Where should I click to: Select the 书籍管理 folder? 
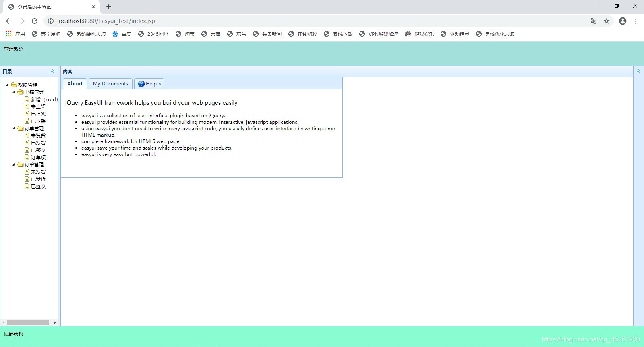click(34, 92)
